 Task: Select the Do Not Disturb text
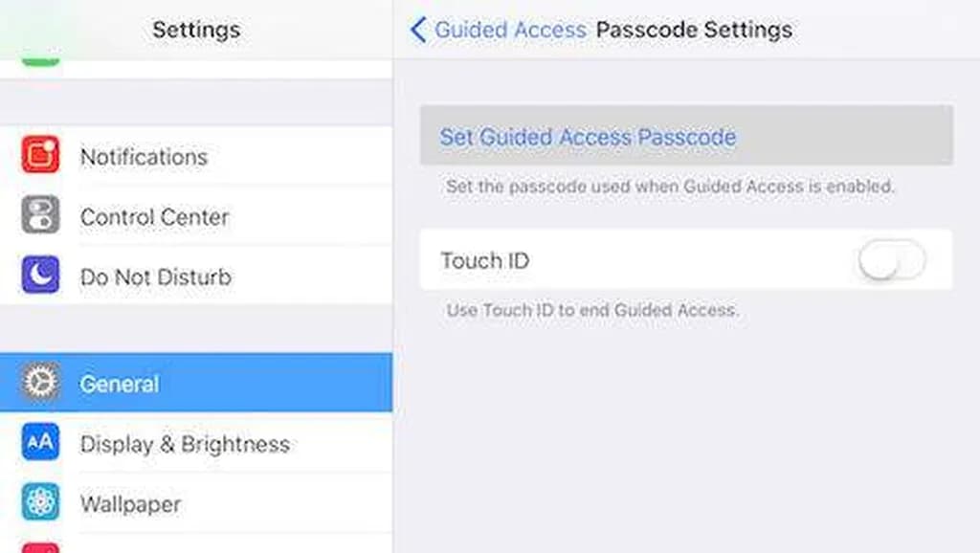tap(155, 277)
